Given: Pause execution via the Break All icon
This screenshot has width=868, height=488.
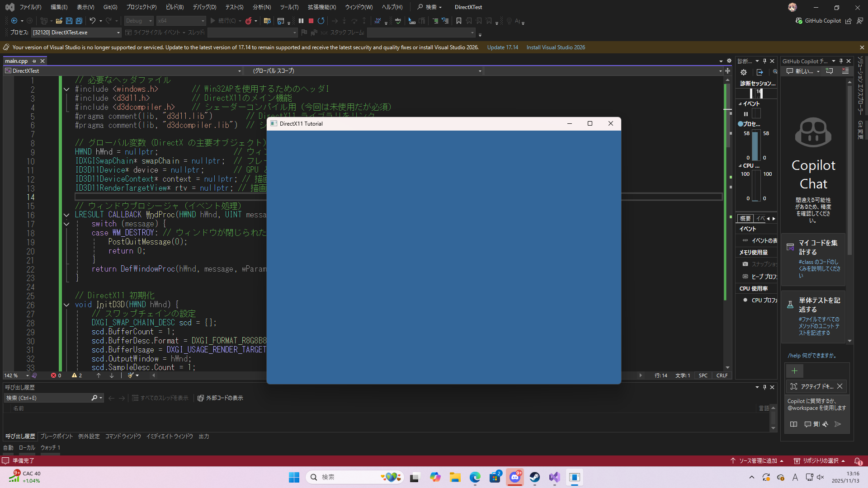Looking at the screenshot, I should pyautogui.click(x=301, y=21).
